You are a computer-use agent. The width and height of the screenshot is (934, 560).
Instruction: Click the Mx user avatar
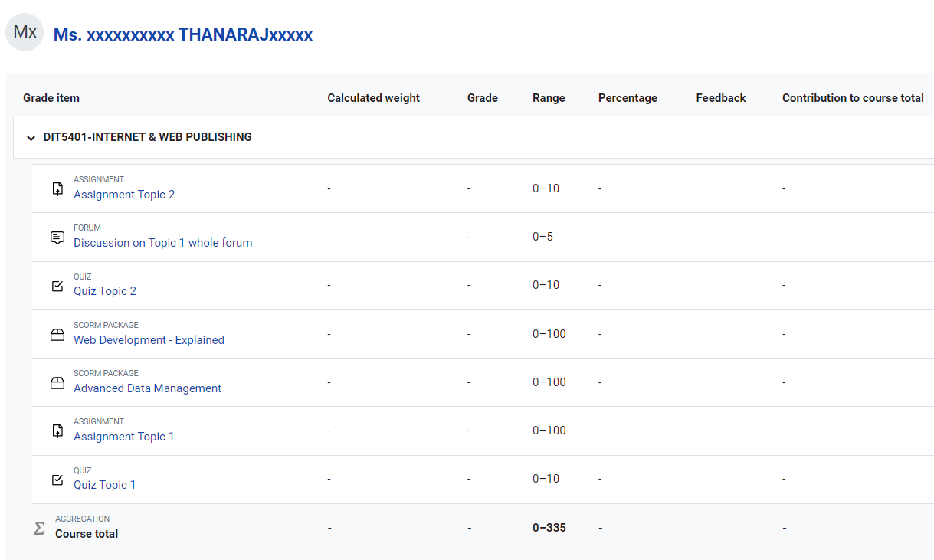tap(25, 32)
